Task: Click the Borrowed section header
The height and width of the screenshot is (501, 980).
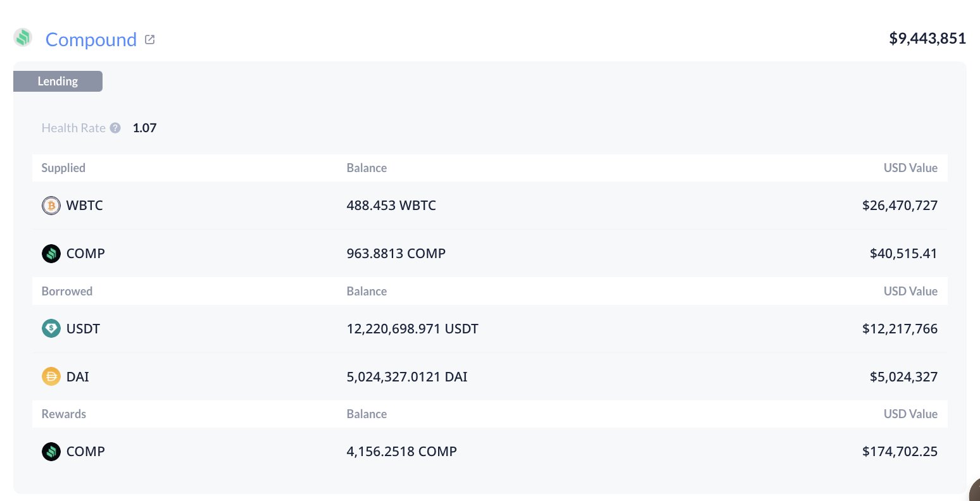Action: [x=67, y=291]
